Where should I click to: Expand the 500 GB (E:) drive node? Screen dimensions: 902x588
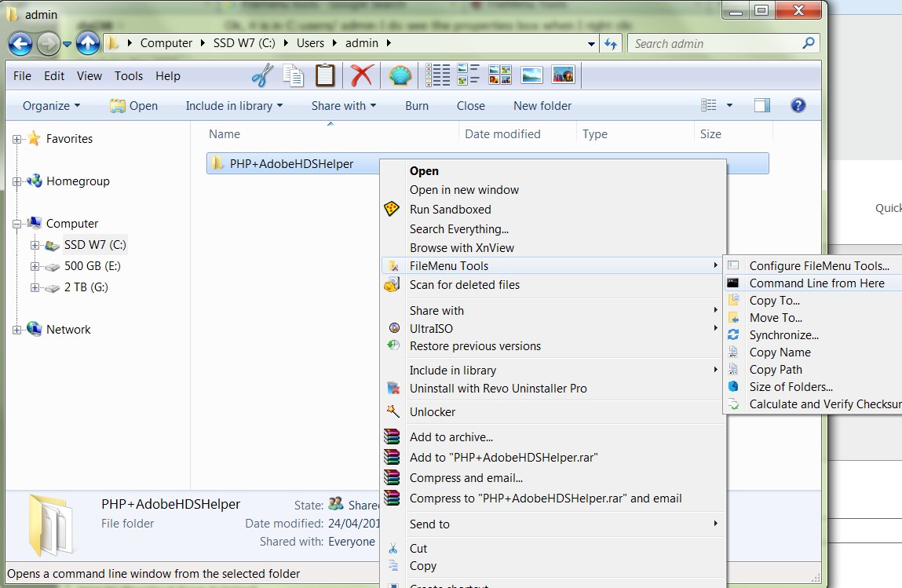35,266
